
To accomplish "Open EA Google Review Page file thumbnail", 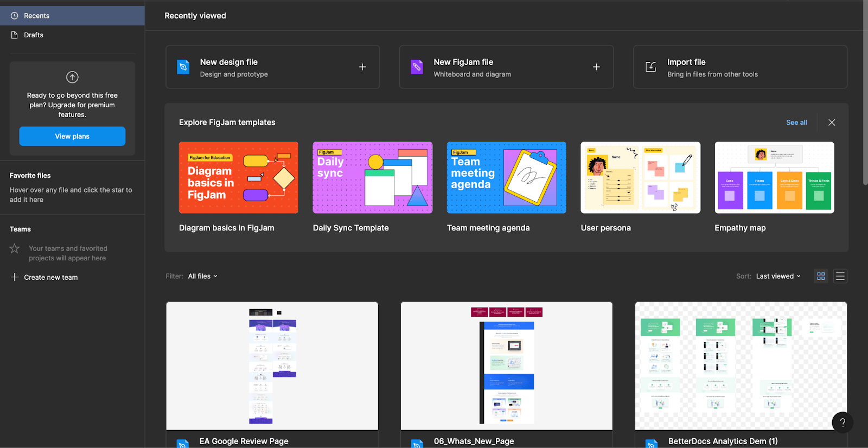I will [272, 366].
